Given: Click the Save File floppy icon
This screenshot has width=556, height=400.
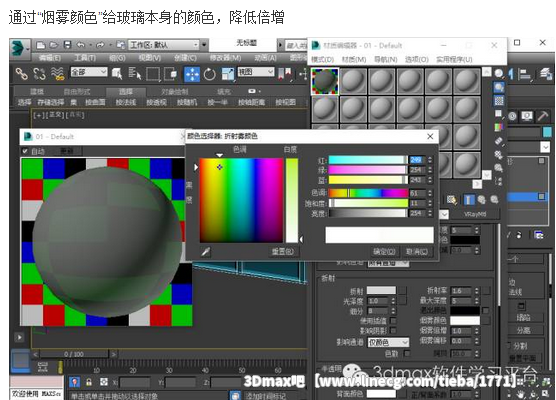Looking at the screenshot, I should (67, 45).
